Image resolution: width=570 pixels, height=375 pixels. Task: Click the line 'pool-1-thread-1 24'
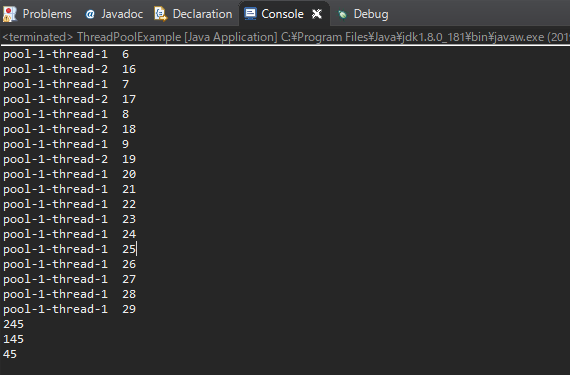[69, 234]
